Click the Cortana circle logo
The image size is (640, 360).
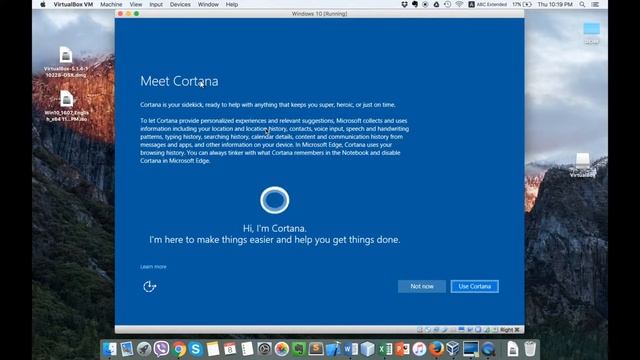275,200
